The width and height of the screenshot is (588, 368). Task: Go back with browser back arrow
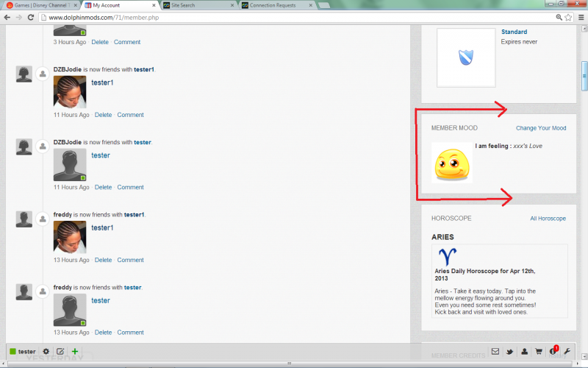point(7,17)
